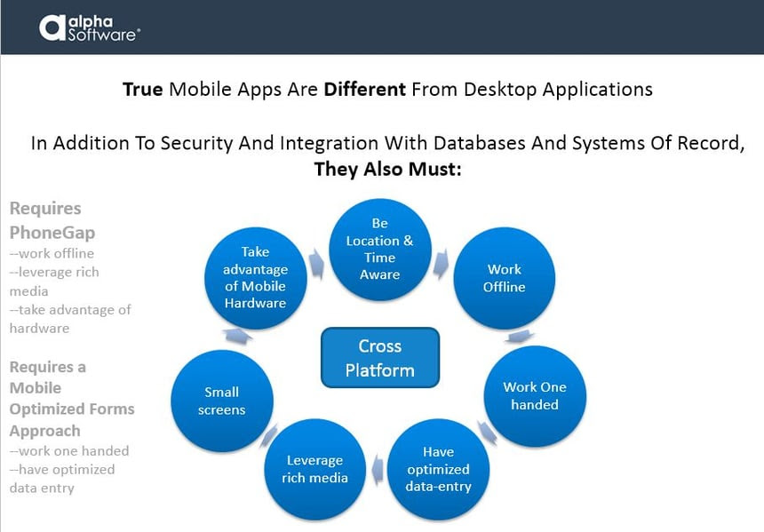Screen dimensions: 764x532
Task: Click the They Also Must: bold text
Action: (387, 169)
